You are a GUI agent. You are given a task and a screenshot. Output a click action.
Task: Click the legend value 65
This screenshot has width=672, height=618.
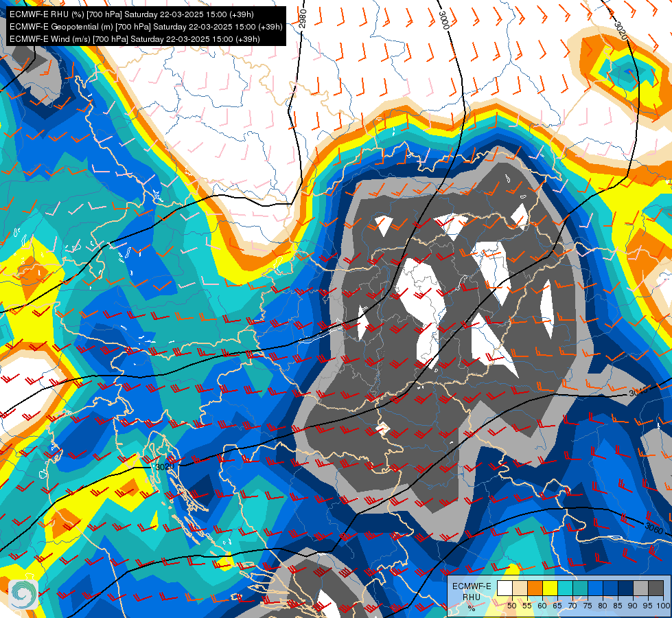point(557,606)
